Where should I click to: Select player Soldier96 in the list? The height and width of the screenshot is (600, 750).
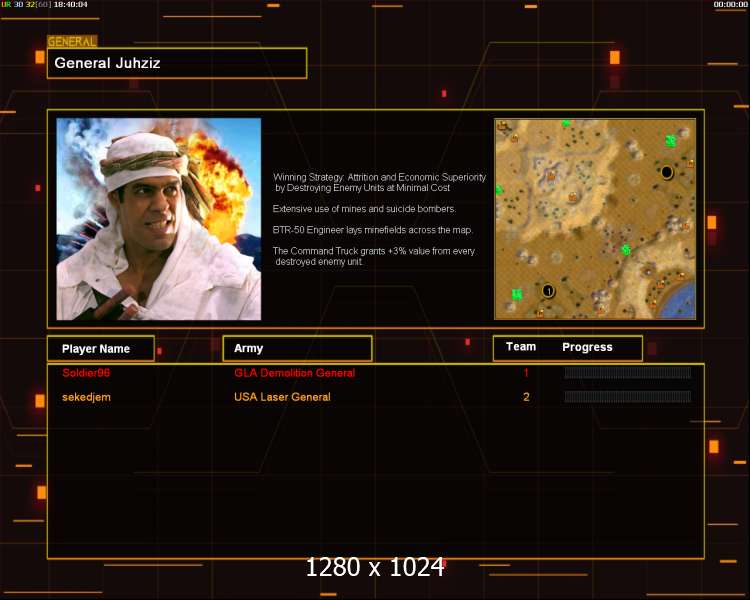click(86, 373)
